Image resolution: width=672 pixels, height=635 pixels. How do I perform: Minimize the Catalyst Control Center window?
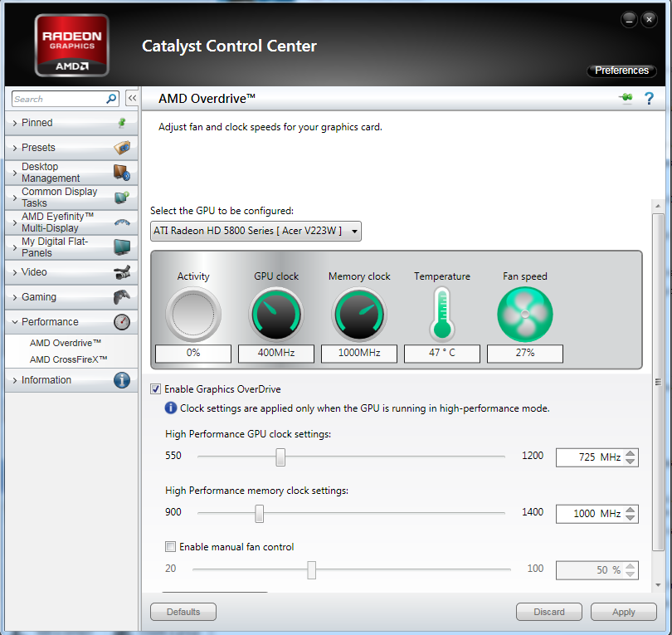click(629, 20)
